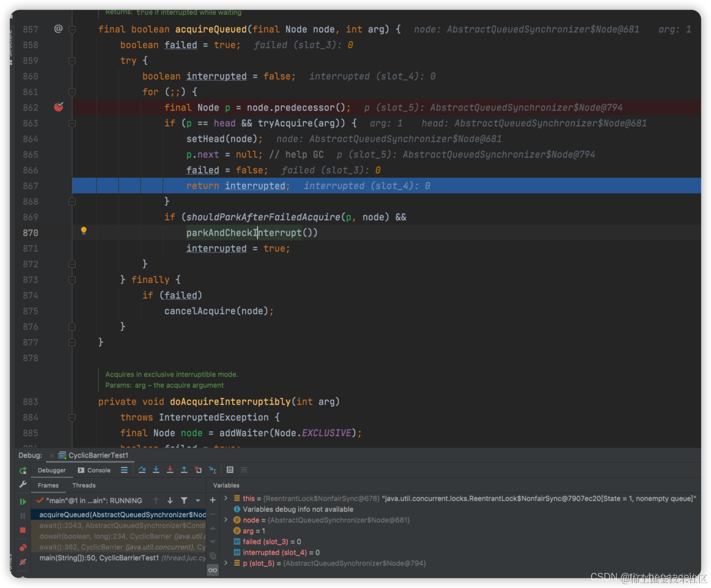Screen dimensions: 711x588
Task: Switch to the Debugger tab
Action: pos(51,470)
